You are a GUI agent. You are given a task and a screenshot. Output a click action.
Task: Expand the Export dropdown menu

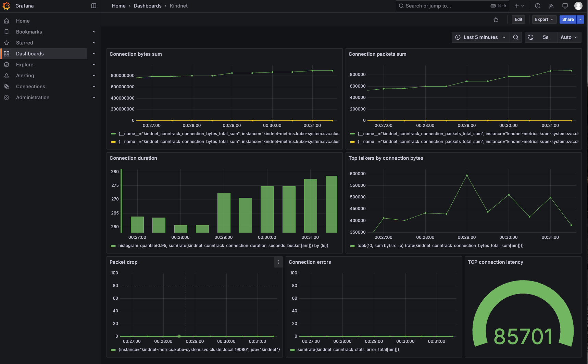tap(544, 19)
